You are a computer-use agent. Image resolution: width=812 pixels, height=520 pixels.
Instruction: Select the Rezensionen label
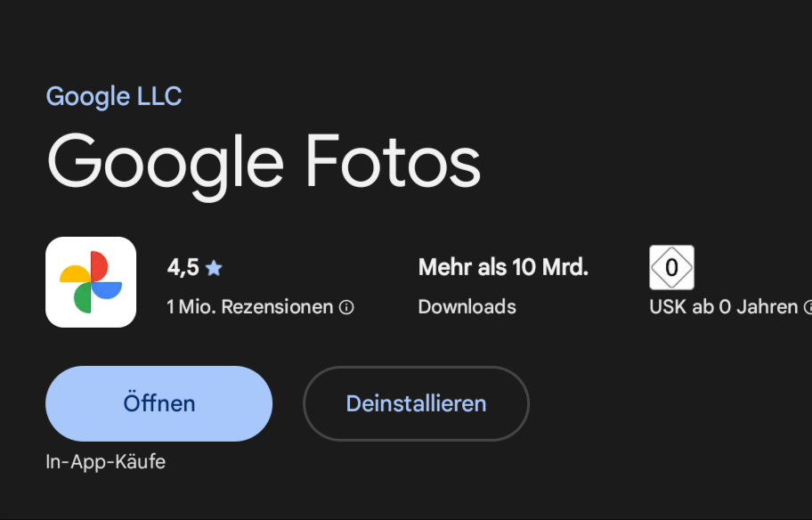coord(277,307)
